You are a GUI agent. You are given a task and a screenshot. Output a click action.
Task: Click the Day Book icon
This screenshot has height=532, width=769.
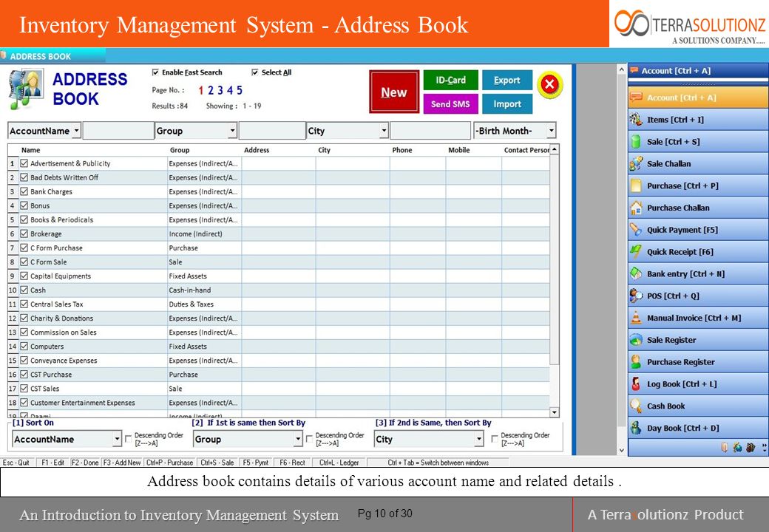[636, 428]
